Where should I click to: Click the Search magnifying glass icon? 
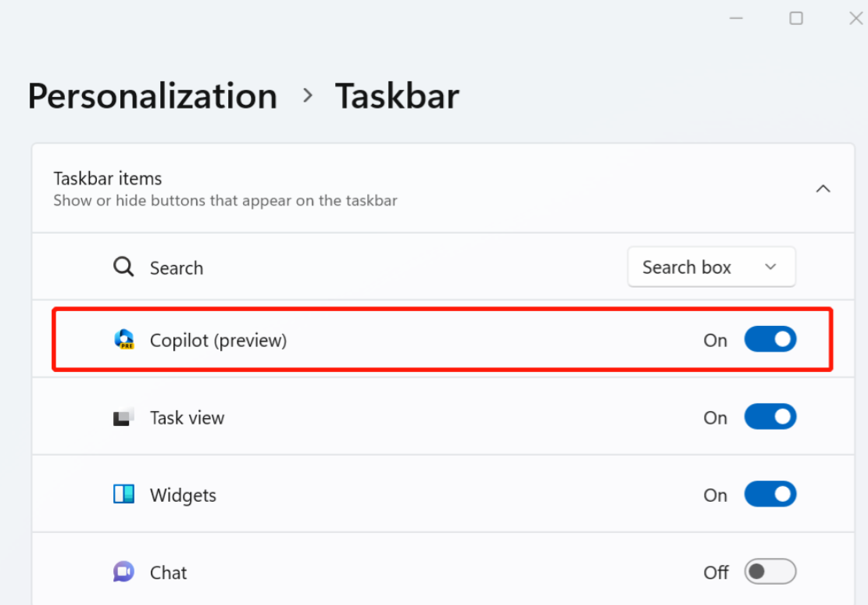coord(123,267)
